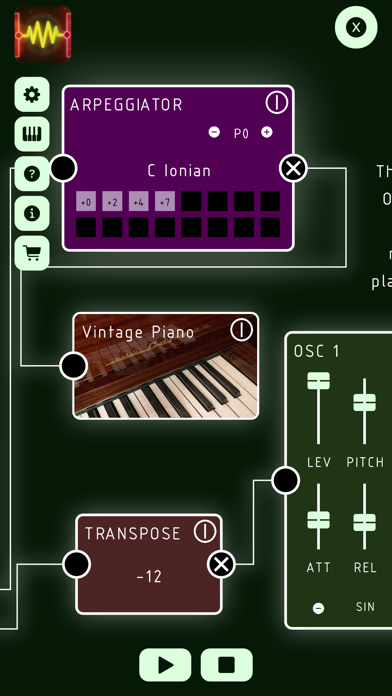392x696 pixels.
Task: Start playback with the play button
Action: pyautogui.click(x=165, y=665)
